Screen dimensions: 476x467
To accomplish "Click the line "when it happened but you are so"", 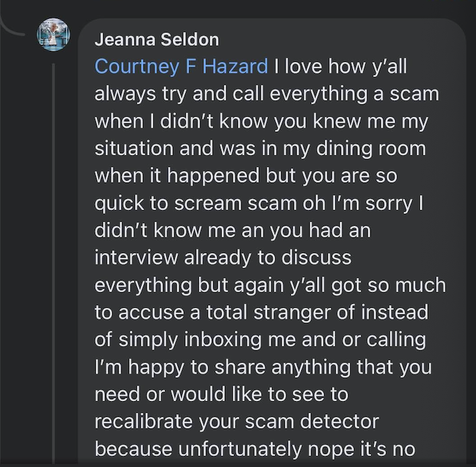I will coord(246,176).
